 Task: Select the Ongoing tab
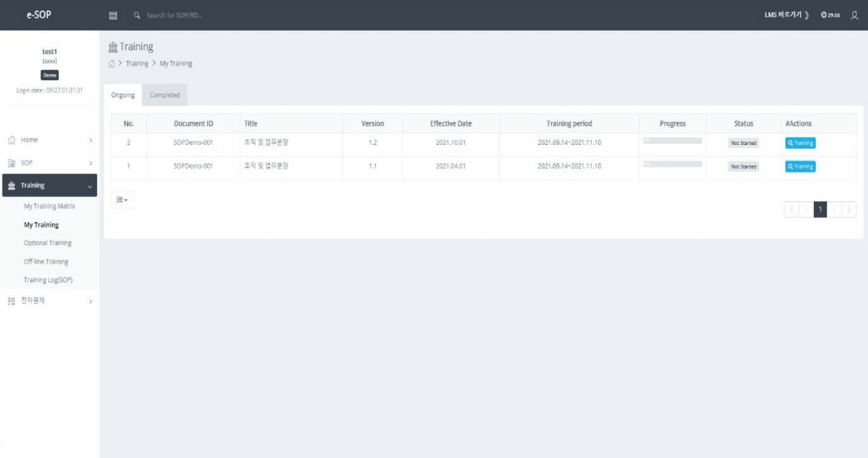(123, 95)
